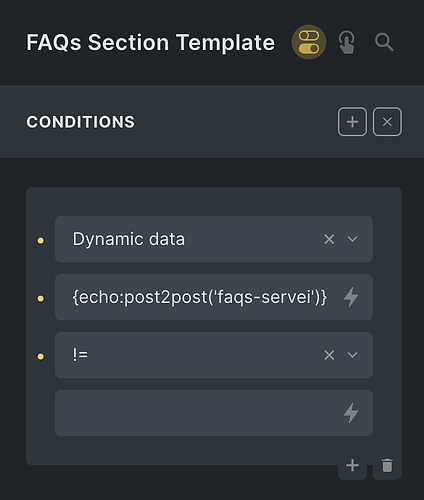Viewport: 424px width, 500px height.
Task: Click the empty comparison value field
Action: pos(214,413)
